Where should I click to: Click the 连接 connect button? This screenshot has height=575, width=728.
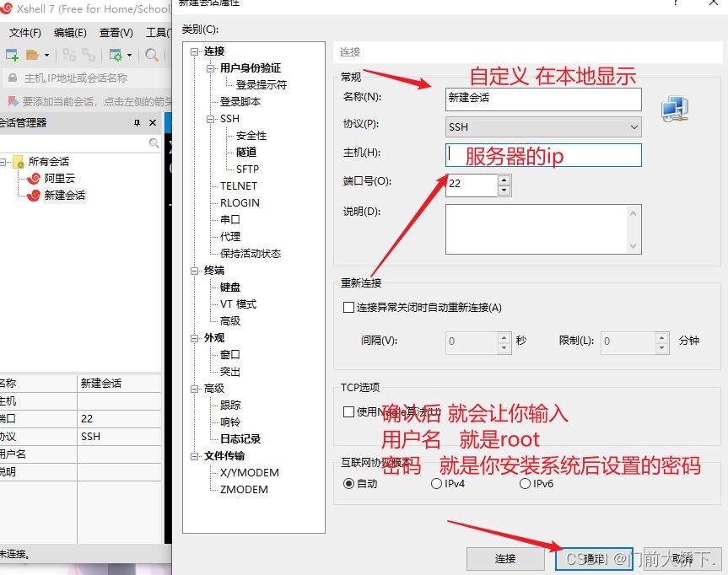505,559
